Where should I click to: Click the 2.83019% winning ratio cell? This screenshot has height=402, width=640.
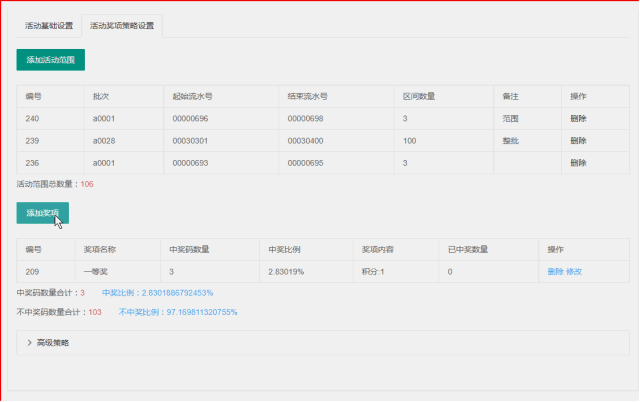(288, 271)
